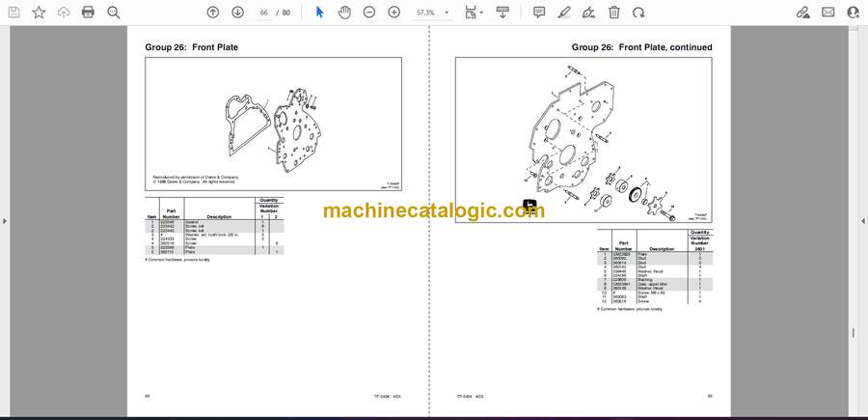Click the page number field showing 66

coord(264,13)
